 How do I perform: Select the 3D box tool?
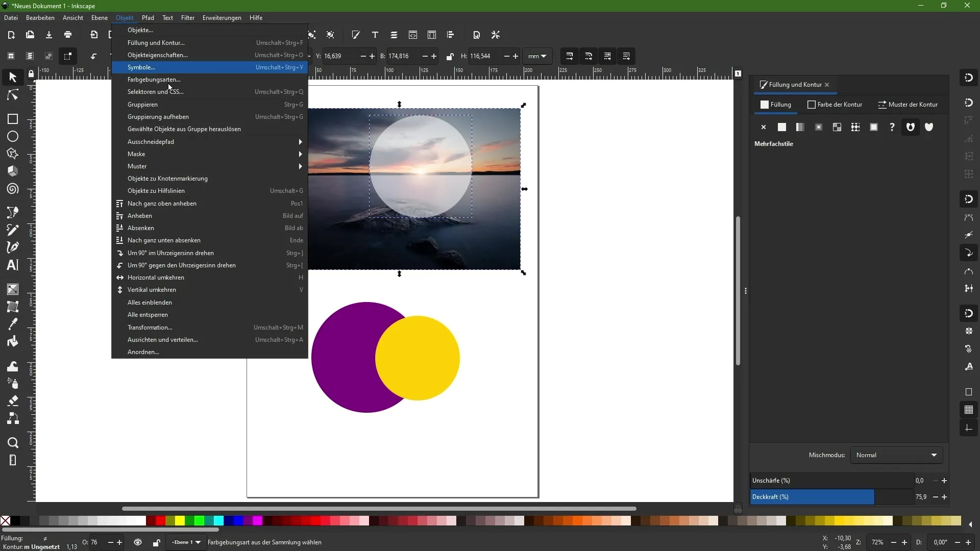[x=13, y=171]
